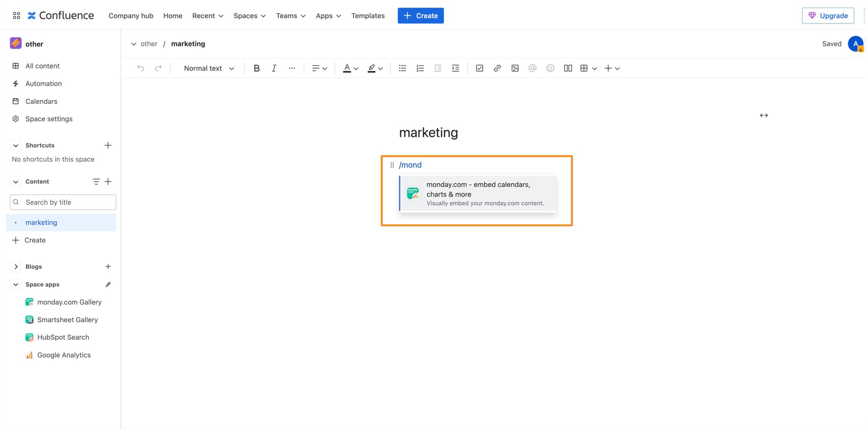The height and width of the screenshot is (431, 868).
Task: Open Company hub
Action: coord(131,15)
